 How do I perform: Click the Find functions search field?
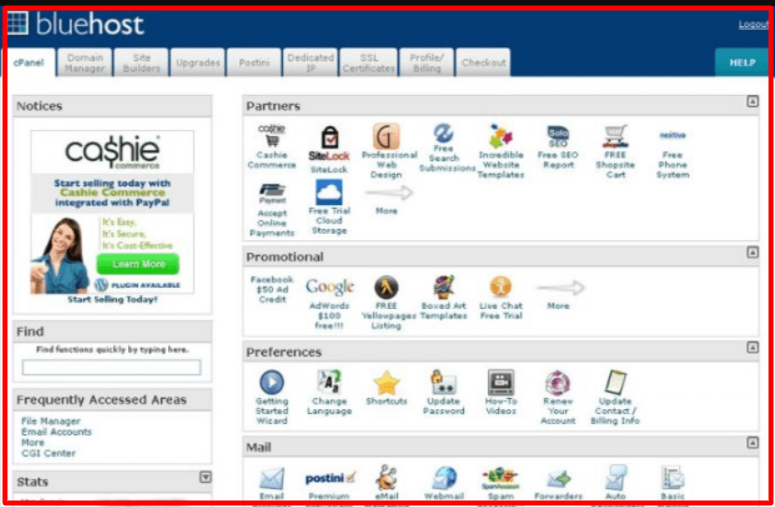click(x=111, y=367)
